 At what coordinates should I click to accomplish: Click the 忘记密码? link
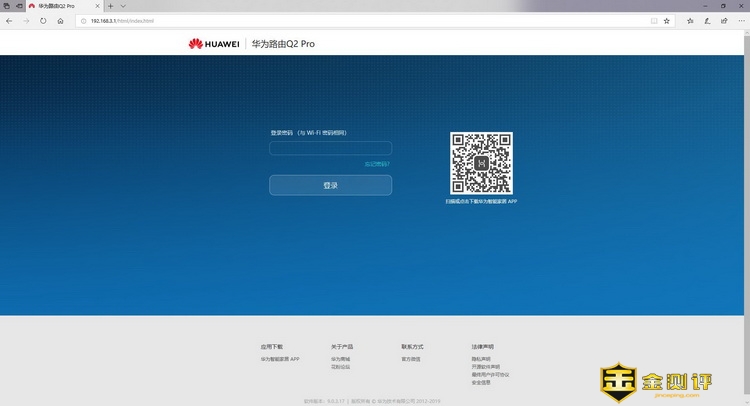point(377,164)
